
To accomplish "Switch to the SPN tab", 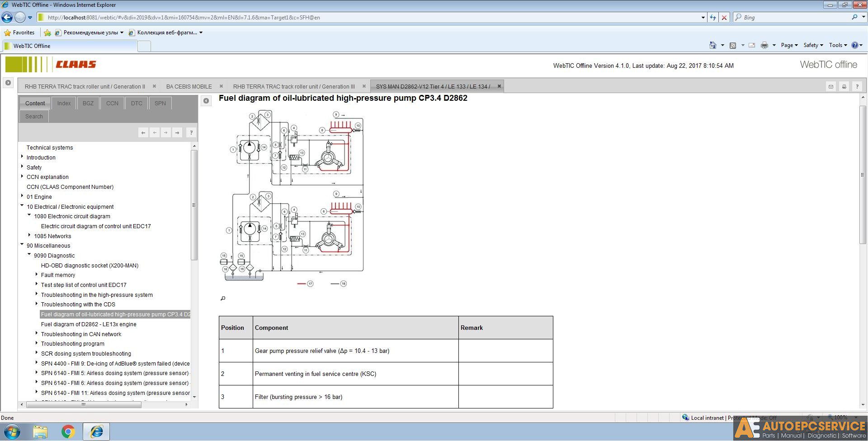I will (x=160, y=103).
